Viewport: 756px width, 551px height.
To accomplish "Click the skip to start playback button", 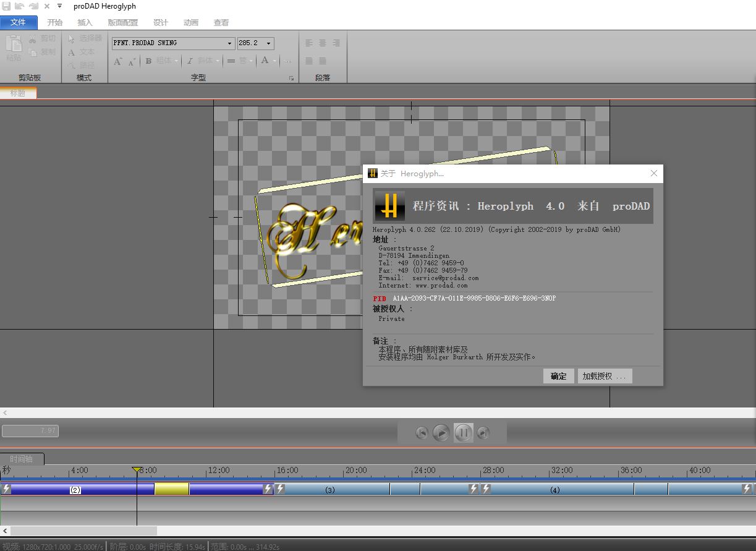I will pos(422,433).
